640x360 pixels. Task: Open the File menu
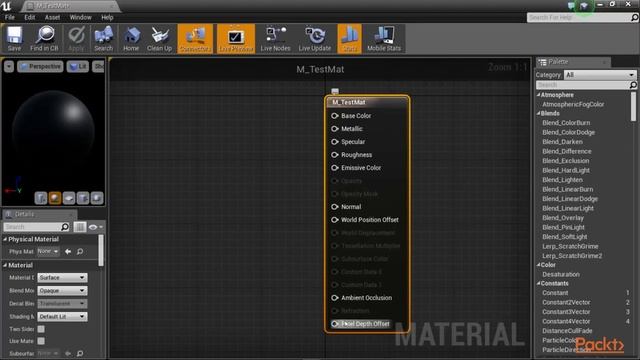pos(9,18)
